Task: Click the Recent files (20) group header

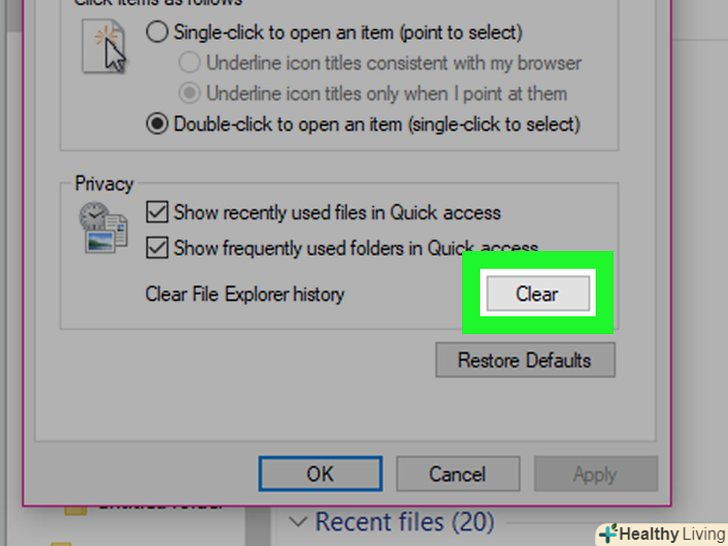Action: 404,521
